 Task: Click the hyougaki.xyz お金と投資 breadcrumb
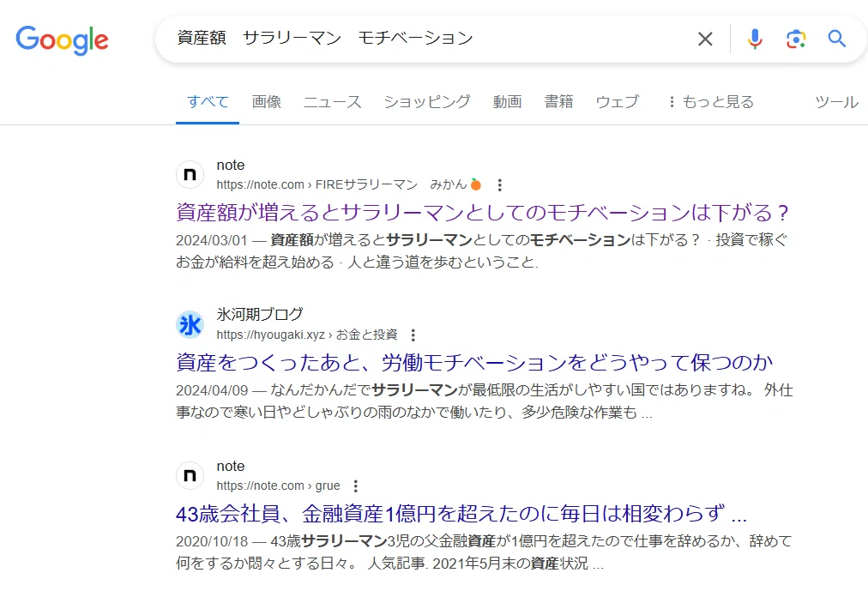[x=307, y=335]
